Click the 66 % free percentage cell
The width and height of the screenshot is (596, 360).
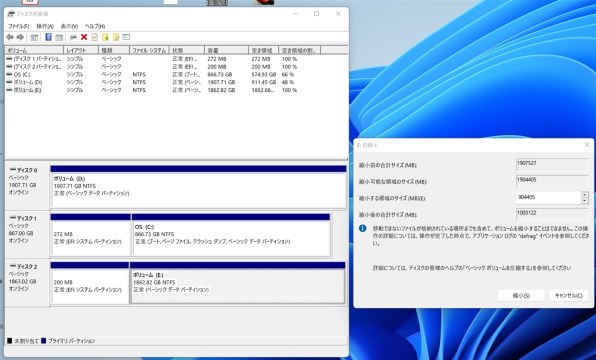[288, 75]
